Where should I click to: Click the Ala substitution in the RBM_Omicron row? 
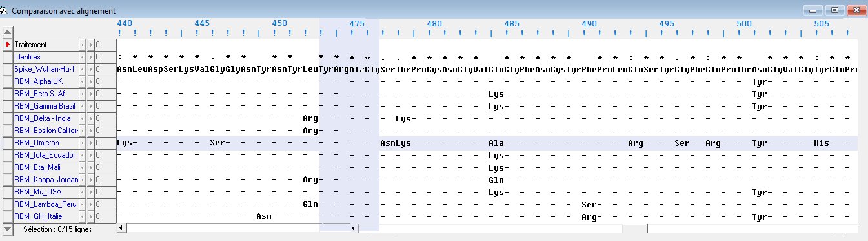coord(496,143)
